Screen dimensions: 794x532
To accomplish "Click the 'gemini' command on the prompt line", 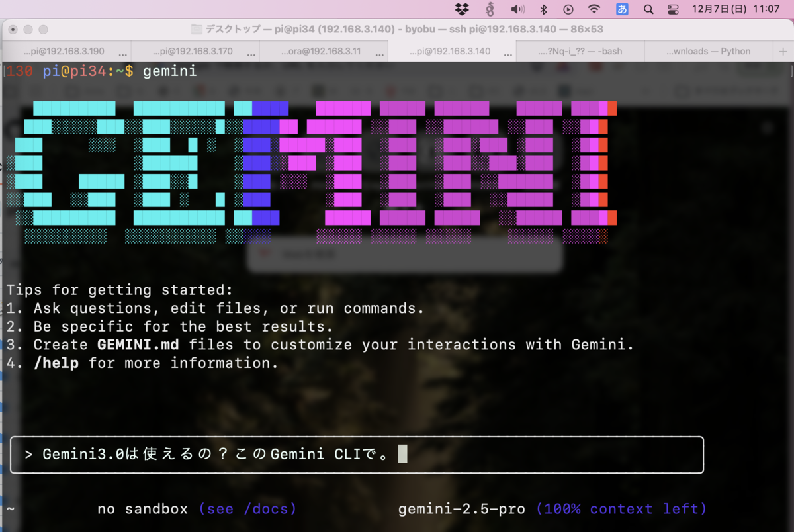I will 170,71.
